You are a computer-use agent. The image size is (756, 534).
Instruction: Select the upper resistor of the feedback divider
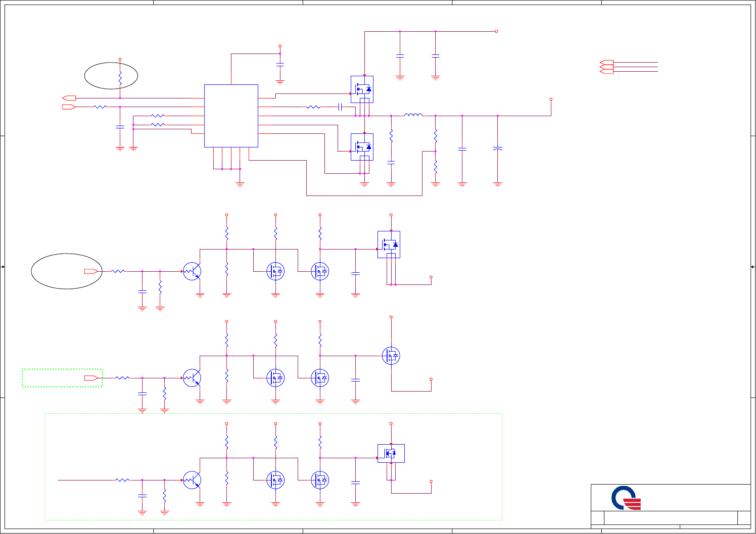[x=436, y=136]
